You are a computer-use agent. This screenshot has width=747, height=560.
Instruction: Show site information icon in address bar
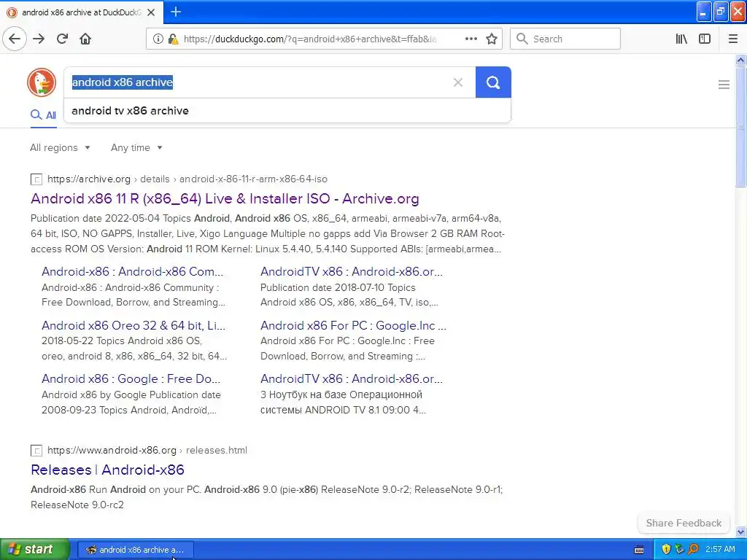pyautogui.click(x=158, y=39)
